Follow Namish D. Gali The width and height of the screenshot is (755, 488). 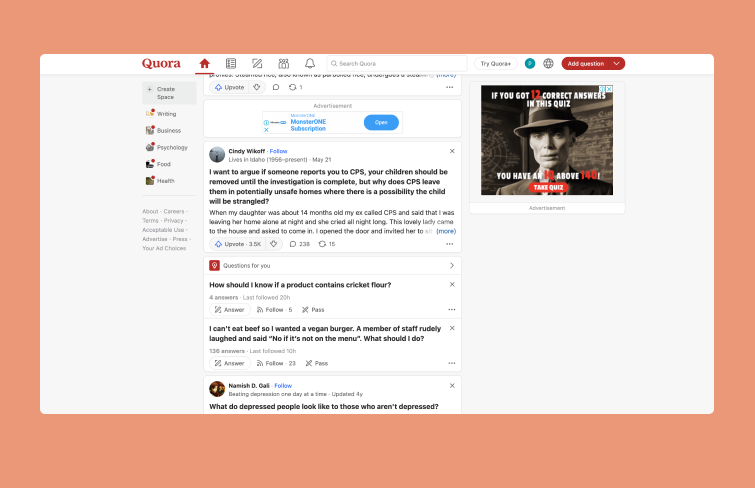[283, 386]
